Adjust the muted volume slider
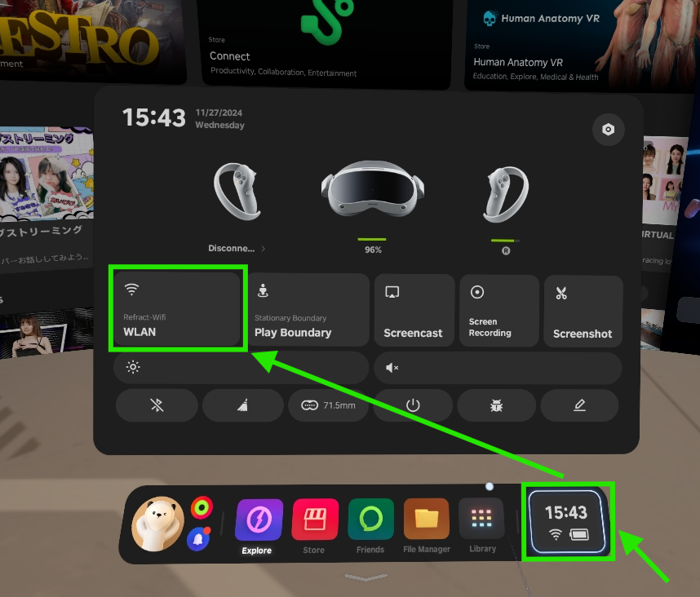 click(x=498, y=368)
